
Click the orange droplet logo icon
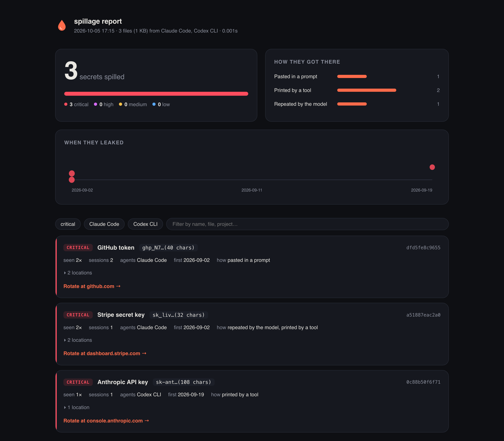(x=62, y=25)
